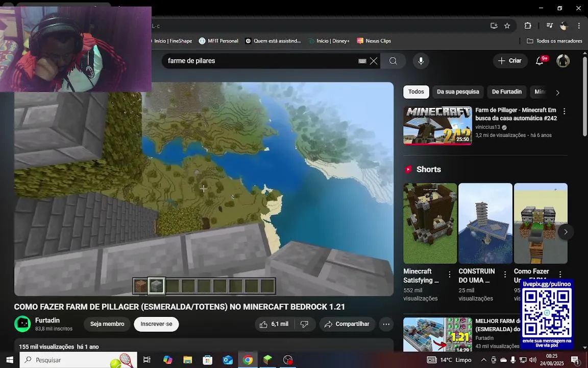The width and height of the screenshot is (588, 368).
Task: Open Microsoft Store from the taskbar
Action: [207, 360]
